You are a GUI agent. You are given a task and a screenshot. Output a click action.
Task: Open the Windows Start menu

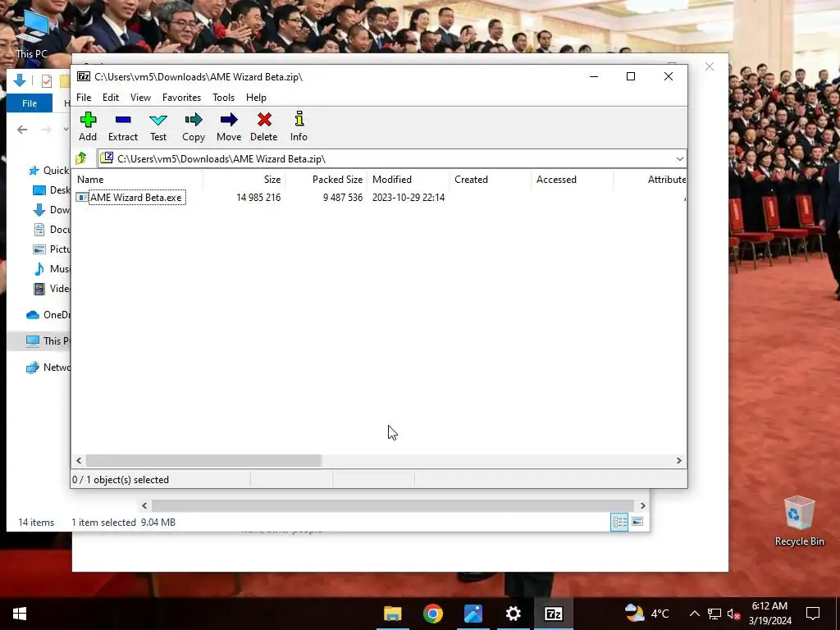[20, 614]
